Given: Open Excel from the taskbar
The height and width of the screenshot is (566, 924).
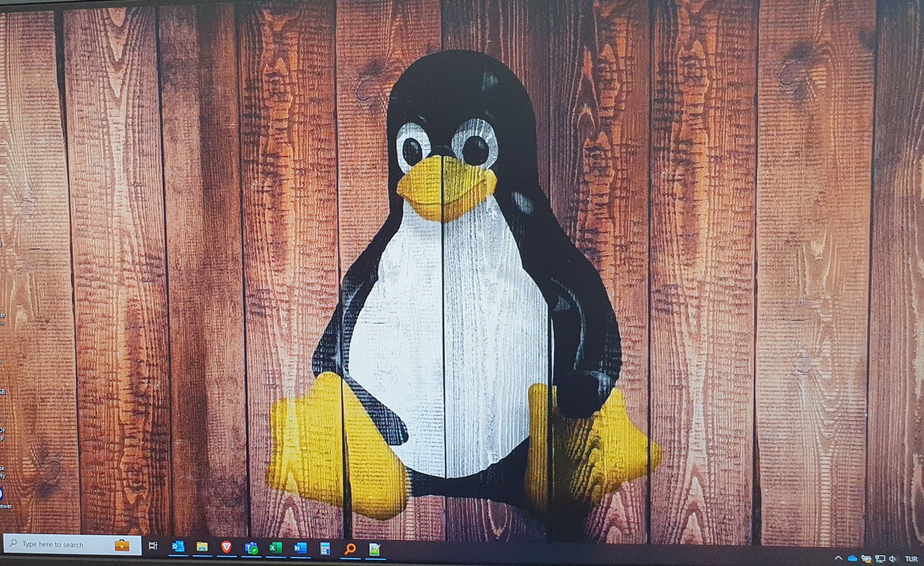Looking at the screenshot, I should click(276, 548).
